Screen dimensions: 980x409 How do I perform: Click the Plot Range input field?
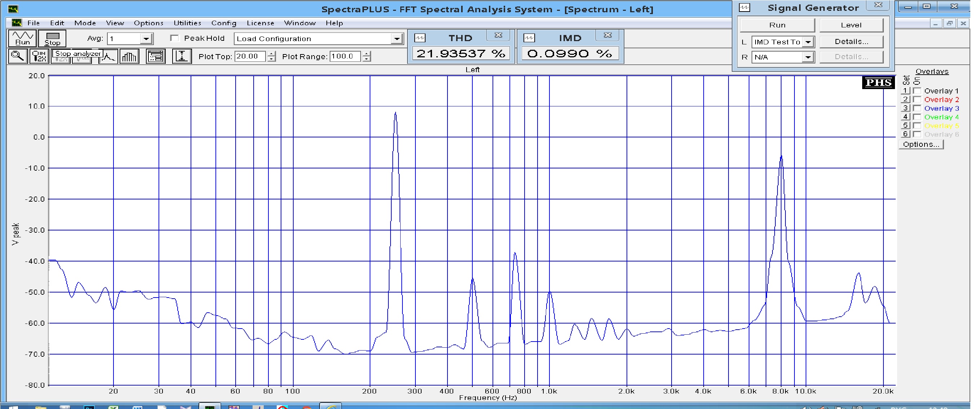[x=345, y=56]
